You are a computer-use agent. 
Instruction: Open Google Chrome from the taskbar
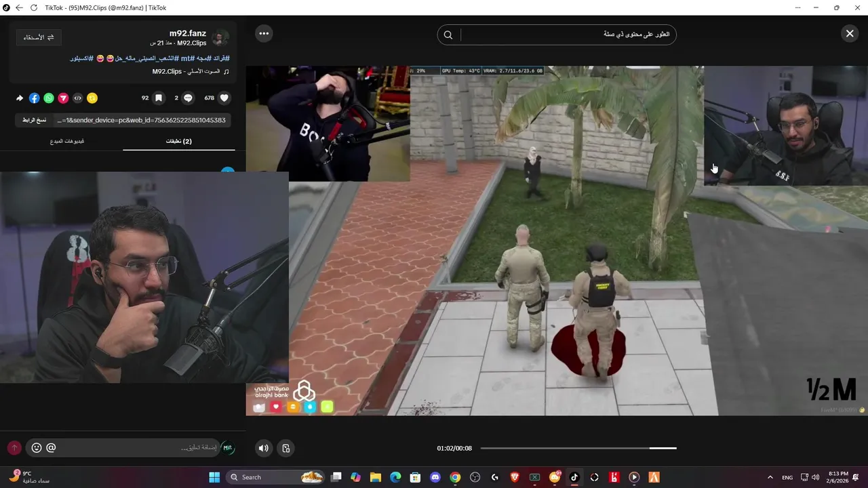[455, 477]
